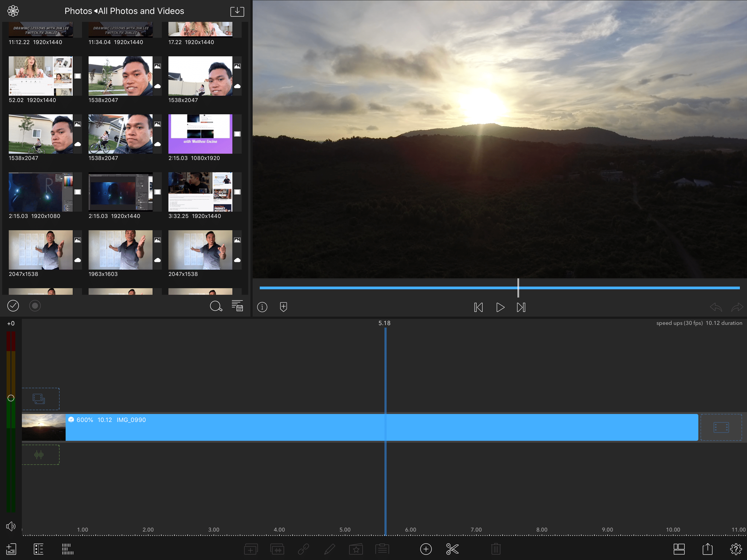The width and height of the screenshot is (747, 560).
Task: Export the project with the share icon
Action: pyautogui.click(x=707, y=549)
